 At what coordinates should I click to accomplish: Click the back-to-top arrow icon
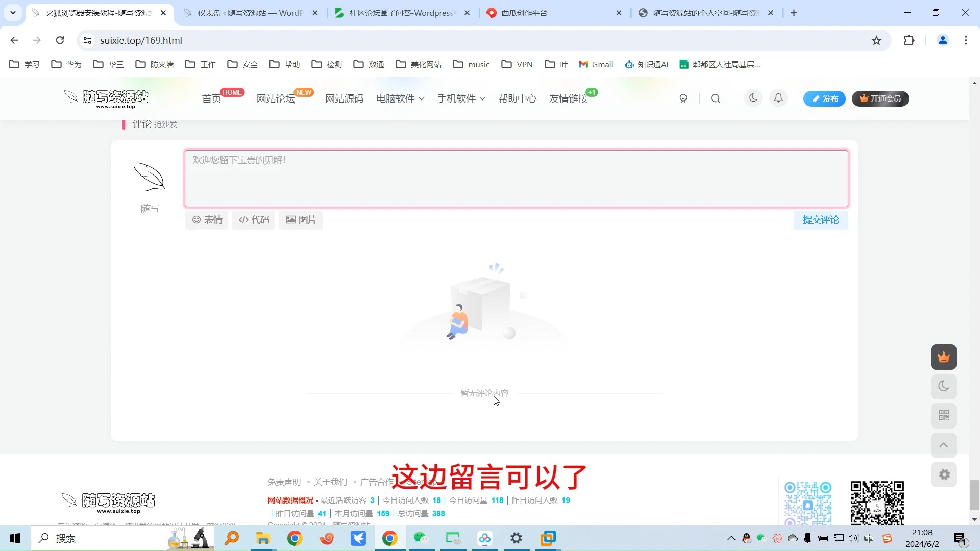(943, 445)
